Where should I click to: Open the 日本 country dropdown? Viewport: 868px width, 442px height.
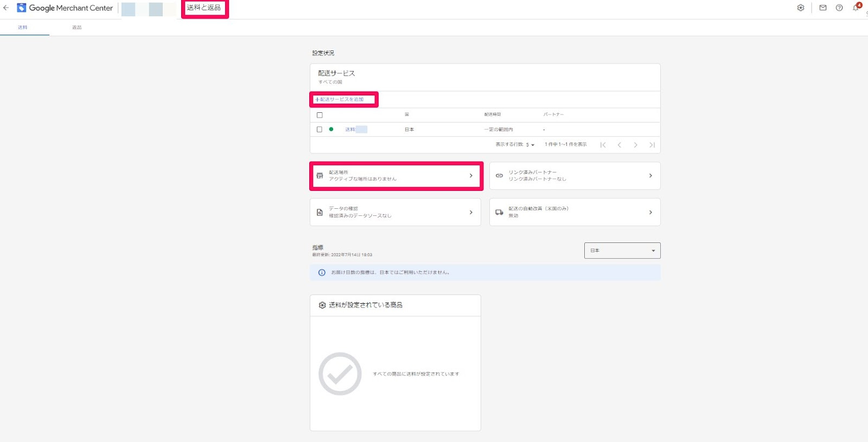click(x=622, y=251)
